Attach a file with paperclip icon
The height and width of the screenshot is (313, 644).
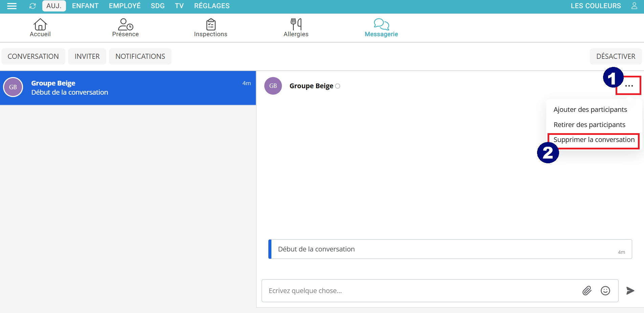tap(587, 291)
